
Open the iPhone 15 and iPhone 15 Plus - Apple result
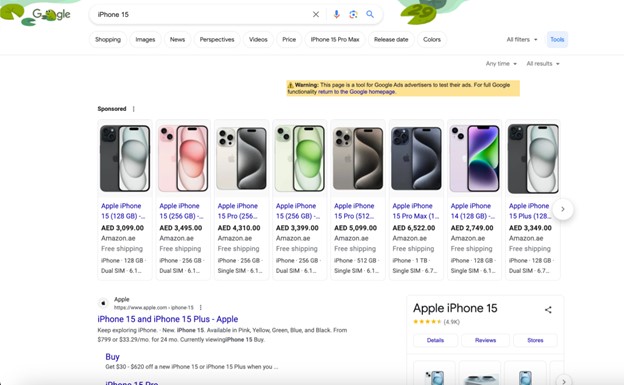[168, 319]
